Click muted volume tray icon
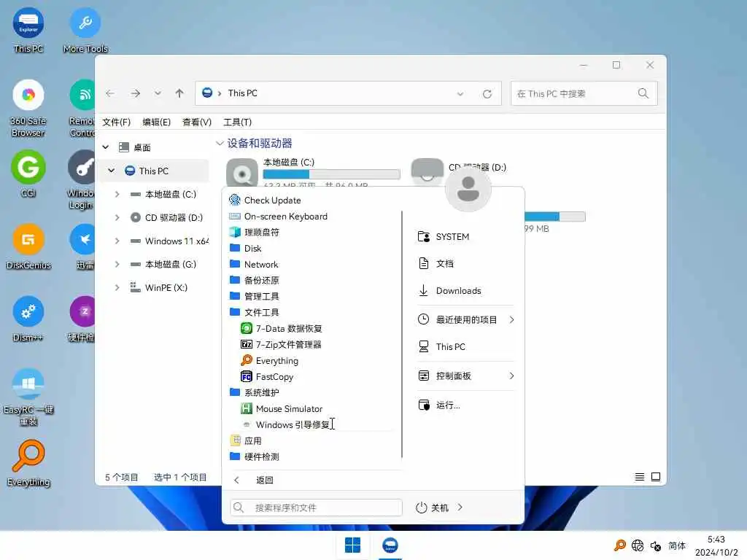The image size is (747, 560). click(656, 546)
